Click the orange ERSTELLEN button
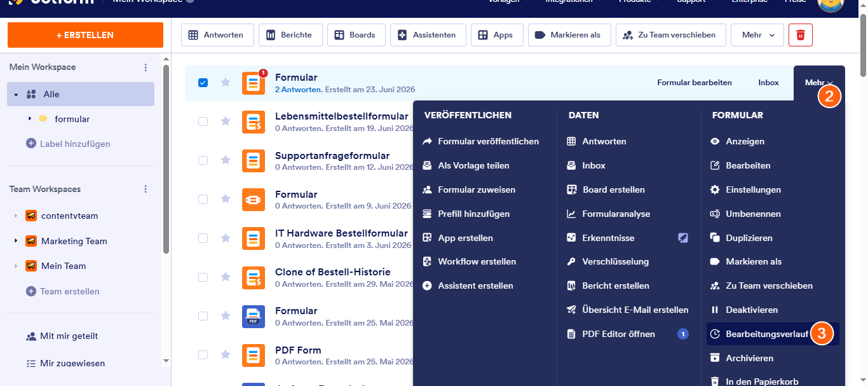Viewport: 868px width, 386px height. coord(85,36)
